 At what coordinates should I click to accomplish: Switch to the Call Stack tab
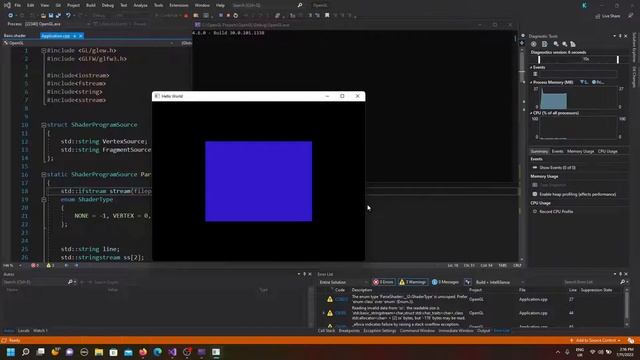pos(326,331)
